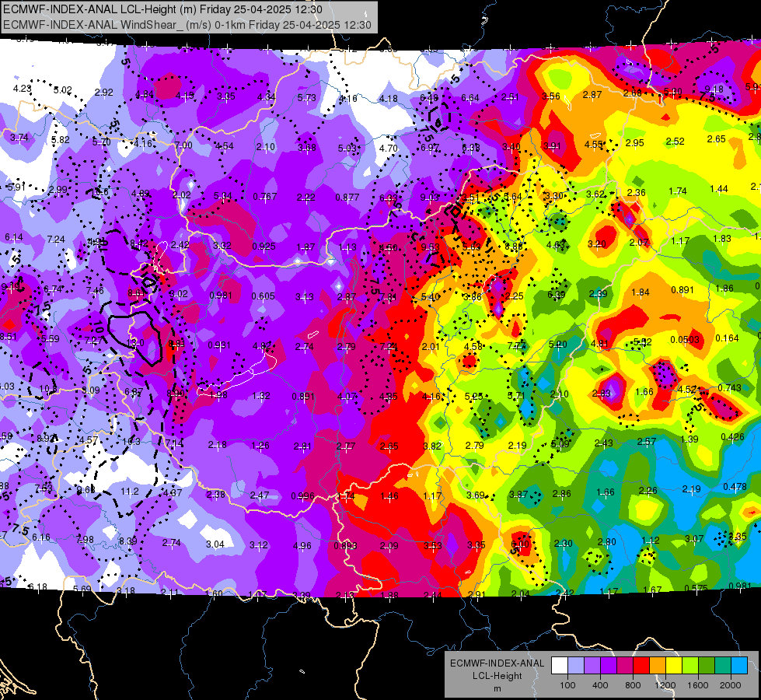This screenshot has height=700, width=761.
Task: Click the orange legend swatch
Action: click(657, 665)
